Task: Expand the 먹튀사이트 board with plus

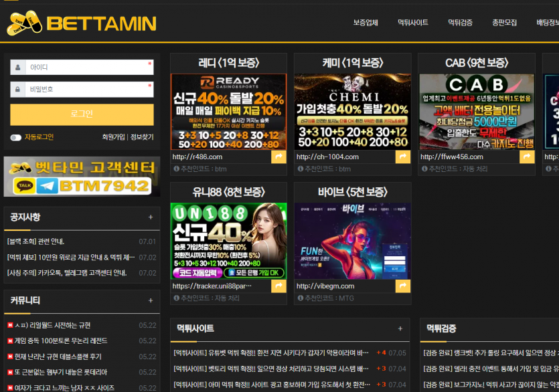Action: pyautogui.click(x=400, y=328)
